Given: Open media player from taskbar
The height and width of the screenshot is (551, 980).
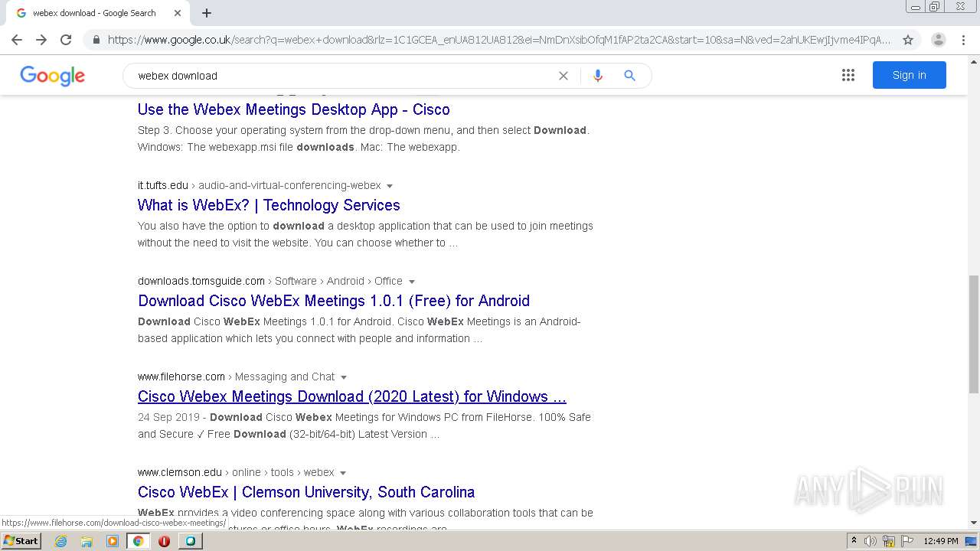Looking at the screenshot, I should (113, 541).
